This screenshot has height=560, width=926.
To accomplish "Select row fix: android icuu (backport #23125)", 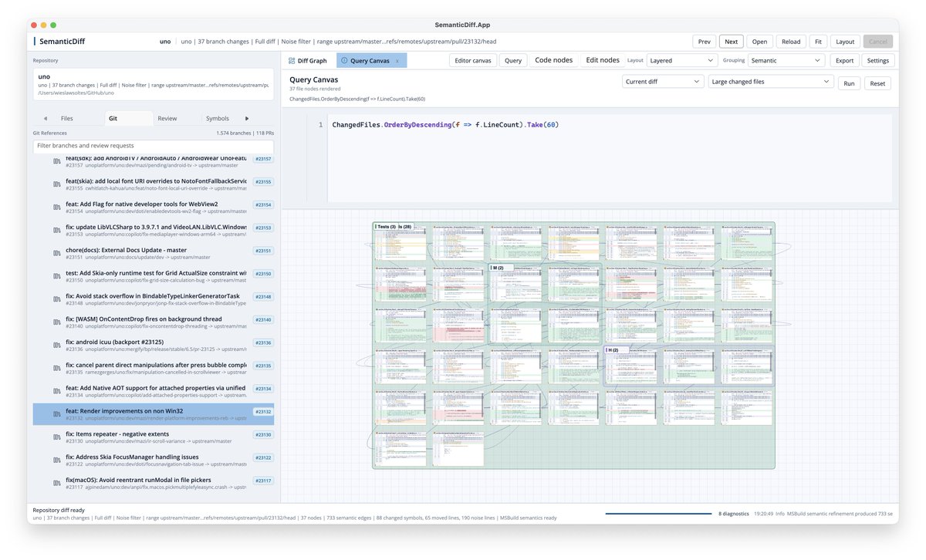I will pos(153,345).
